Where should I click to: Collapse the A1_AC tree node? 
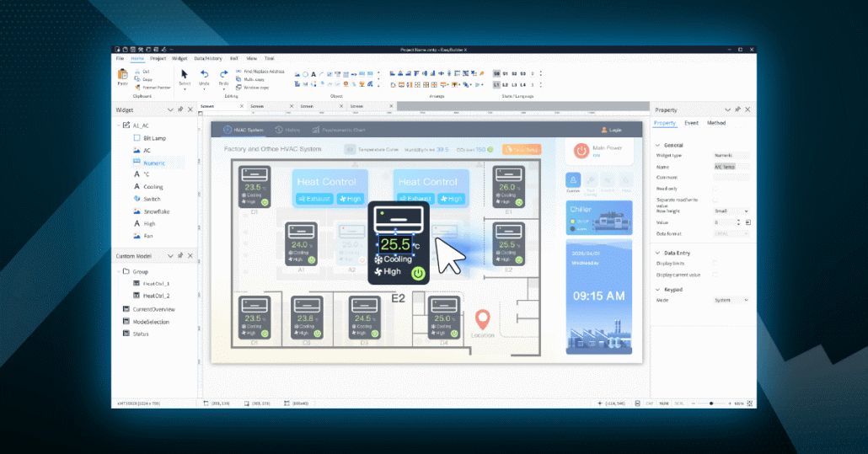(119, 126)
